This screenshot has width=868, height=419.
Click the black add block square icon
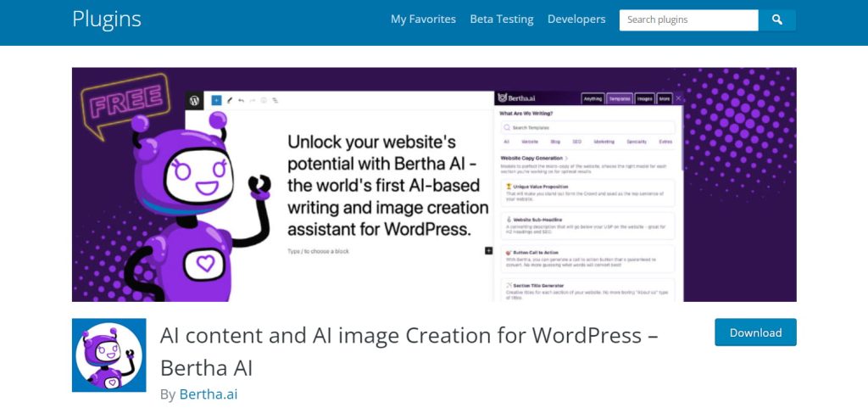coord(488,251)
